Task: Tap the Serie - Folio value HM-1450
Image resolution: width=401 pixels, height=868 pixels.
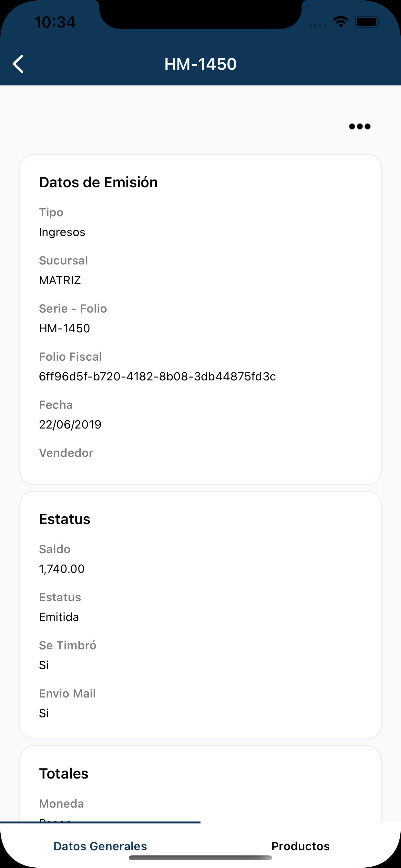Action: point(64,328)
